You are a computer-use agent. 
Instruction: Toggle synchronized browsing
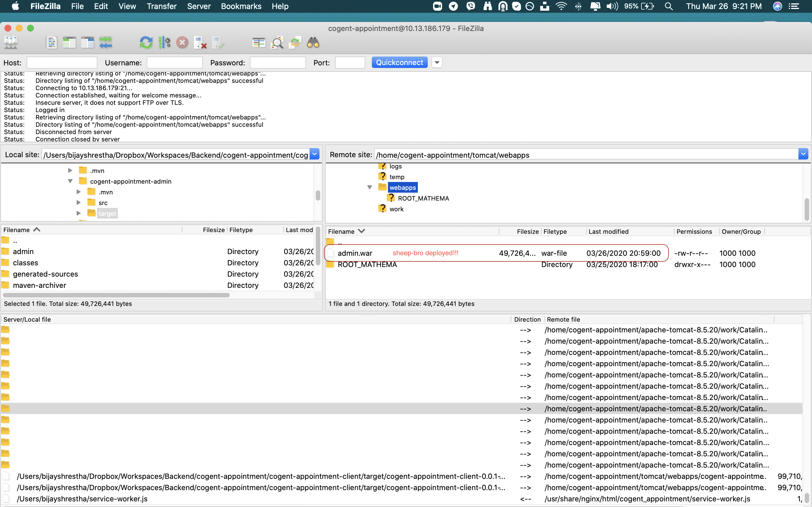coord(295,43)
